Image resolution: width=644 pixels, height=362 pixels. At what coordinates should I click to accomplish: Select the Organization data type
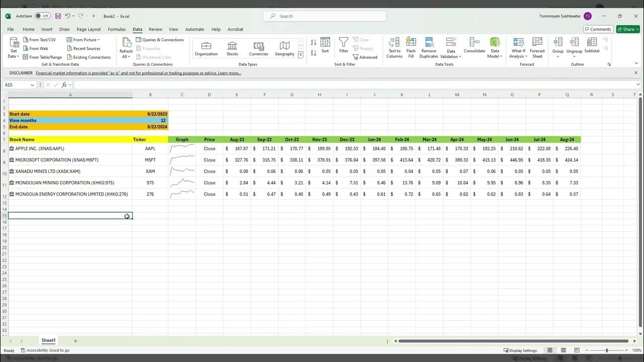pyautogui.click(x=206, y=49)
